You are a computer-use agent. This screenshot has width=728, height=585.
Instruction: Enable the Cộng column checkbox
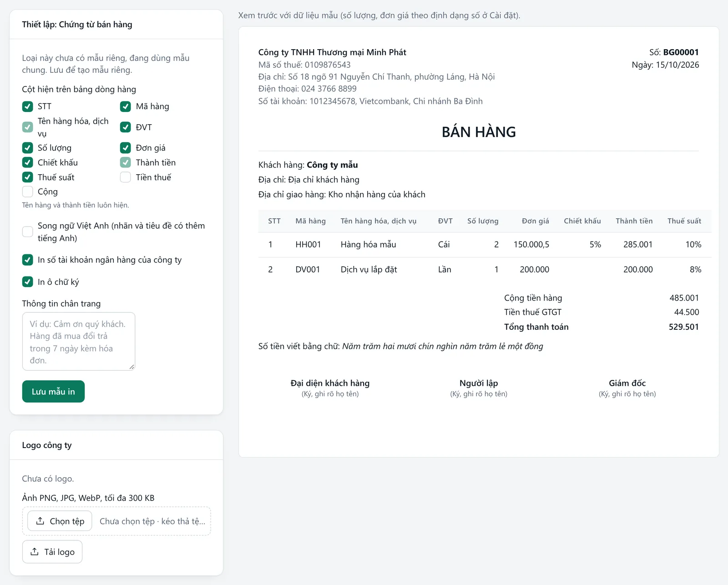point(28,192)
